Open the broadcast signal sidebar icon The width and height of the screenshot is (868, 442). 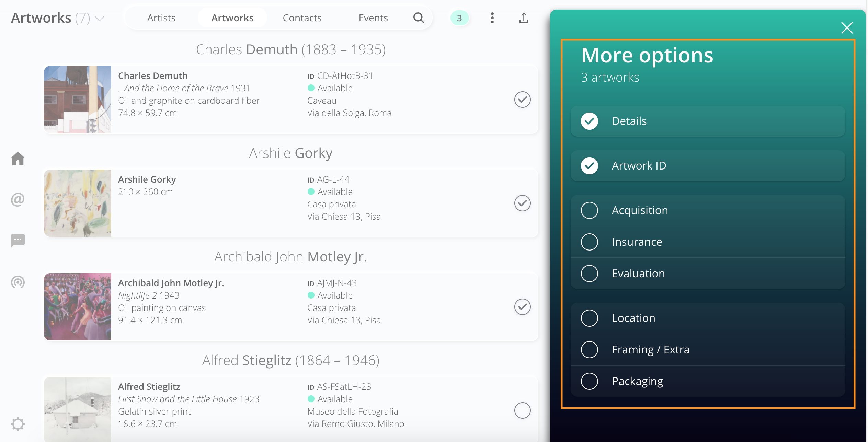[x=18, y=282]
